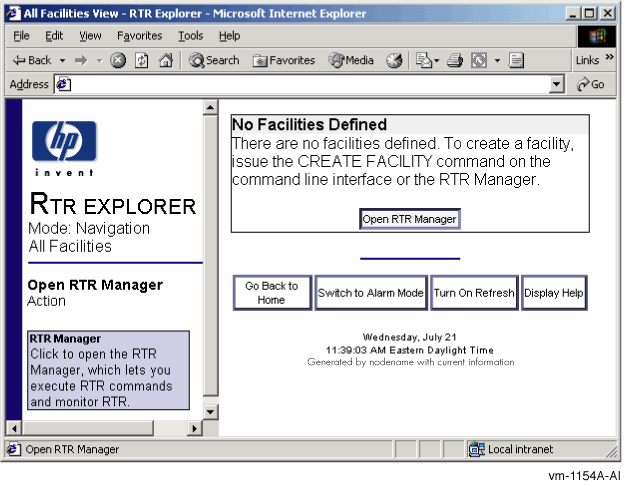This screenshot has height=486, width=626.
Task: Click the Links toolbar label
Action: click(587, 60)
